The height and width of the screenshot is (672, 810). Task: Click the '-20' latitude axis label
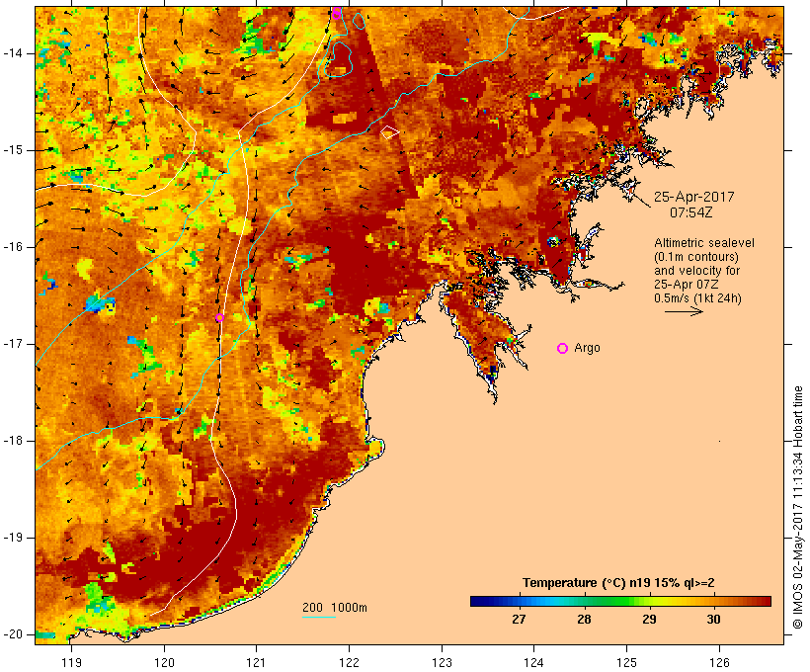(13, 634)
